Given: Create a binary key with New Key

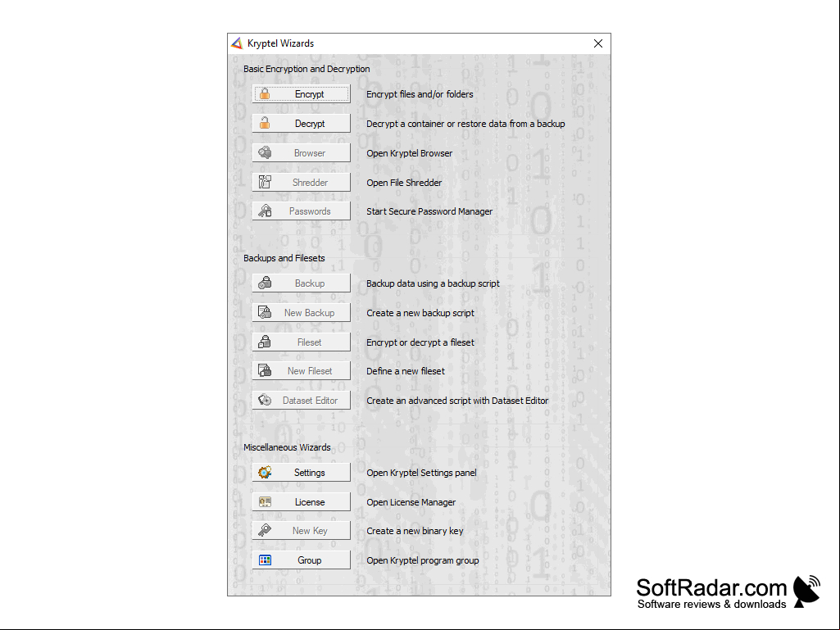Looking at the screenshot, I should [301, 530].
